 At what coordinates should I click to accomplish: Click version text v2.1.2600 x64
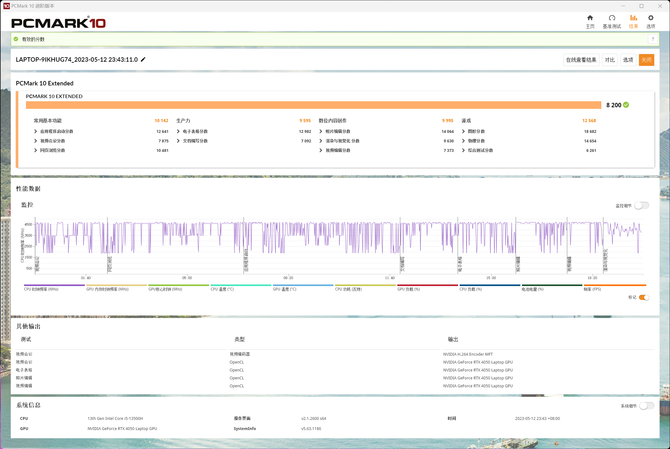(x=313, y=418)
